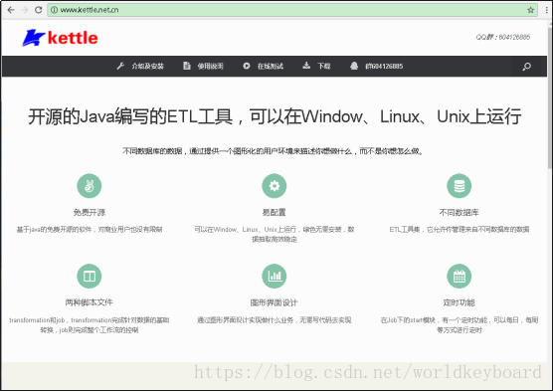Screen dimensions: 553x392
Task: Click the calendar icon above 定时功能
Action: tap(459, 276)
